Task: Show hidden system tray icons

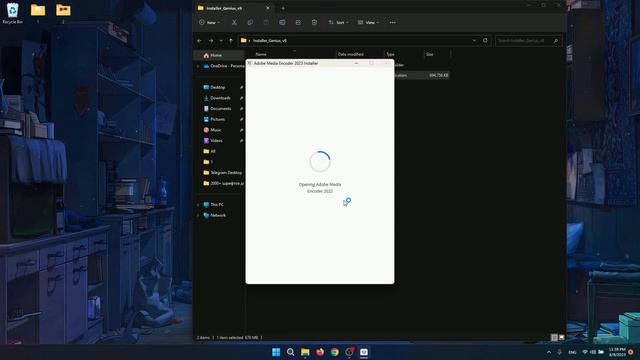Action: click(549, 352)
